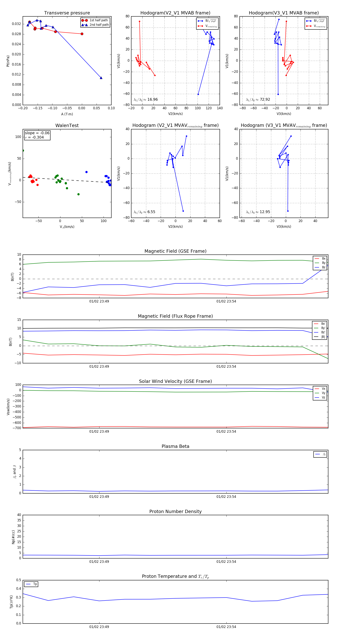Click the 'Bx' legend entry in GSE magnetic field

[x=320, y=259]
